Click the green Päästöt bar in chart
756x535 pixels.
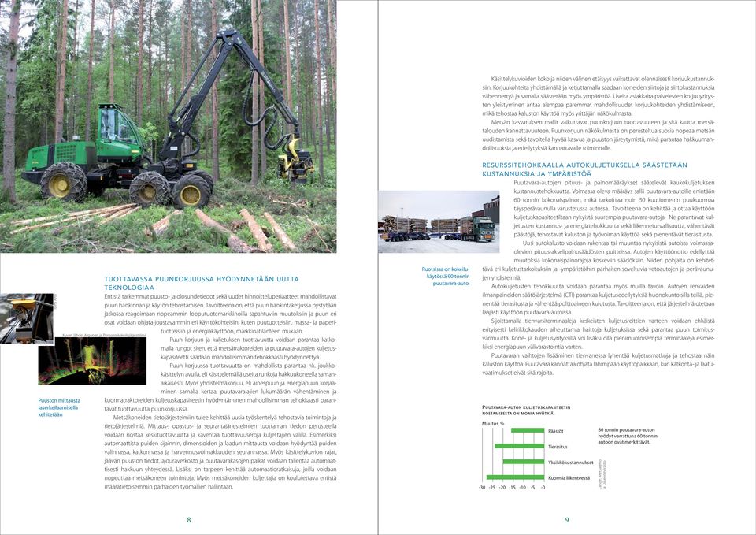pos(528,430)
